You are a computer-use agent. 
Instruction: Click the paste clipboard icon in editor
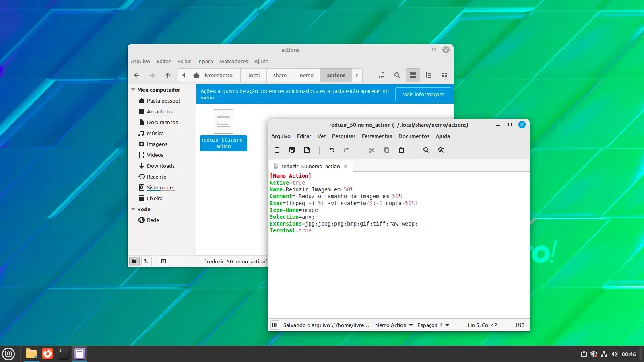coord(401,150)
